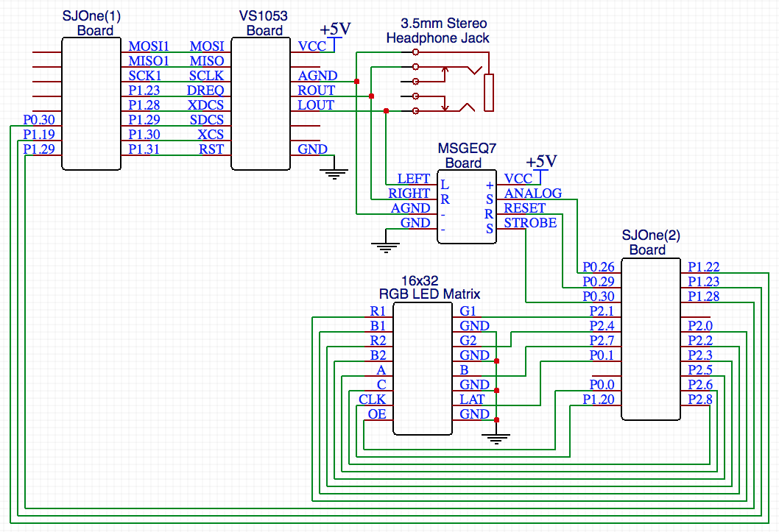The image size is (779, 532).
Task: Click the P2.4 pin label
Action: click(x=602, y=325)
